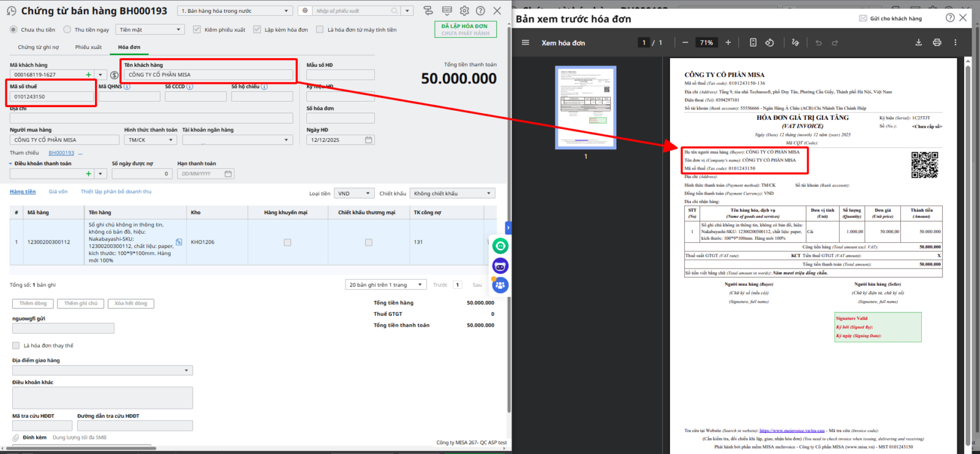The height and width of the screenshot is (454, 980).
Task: Print the invoice from the PDF viewer
Action: tap(937, 43)
